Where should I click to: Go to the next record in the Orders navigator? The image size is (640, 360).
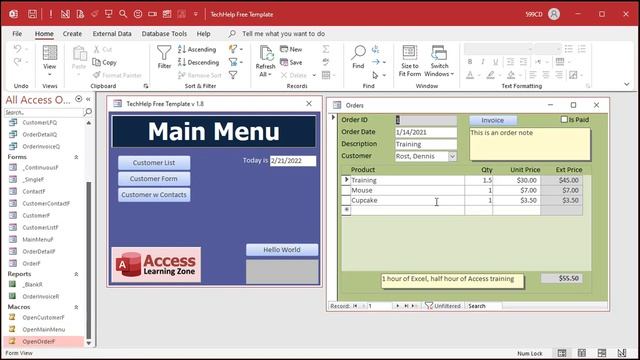(x=398, y=306)
